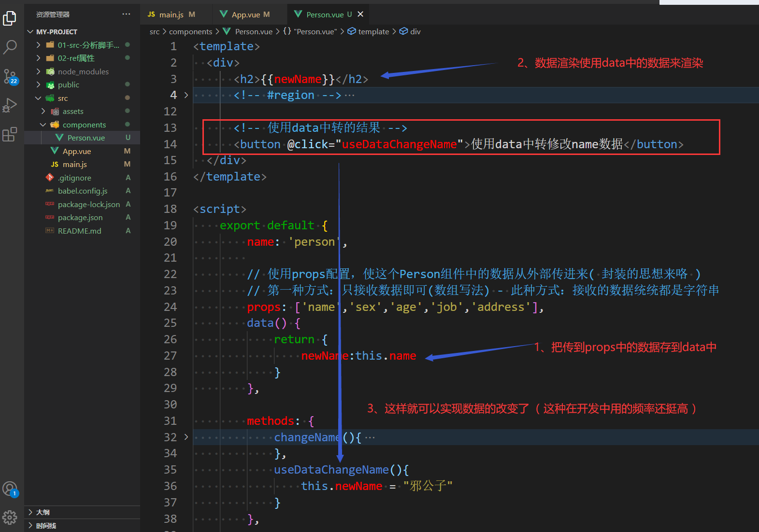759x532 pixels.
Task: Click line number 27 in the gutter
Action: tap(170, 355)
